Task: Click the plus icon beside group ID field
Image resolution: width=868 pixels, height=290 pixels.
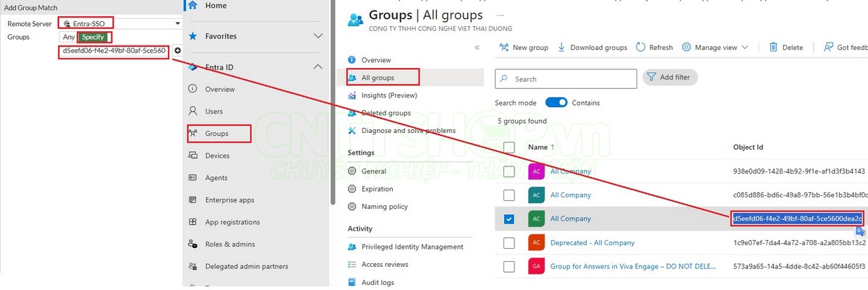Action: click(178, 51)
